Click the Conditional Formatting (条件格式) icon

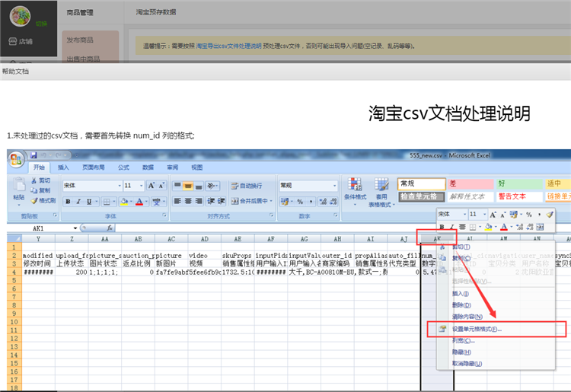pyautogui.click(x=355, y=186)
